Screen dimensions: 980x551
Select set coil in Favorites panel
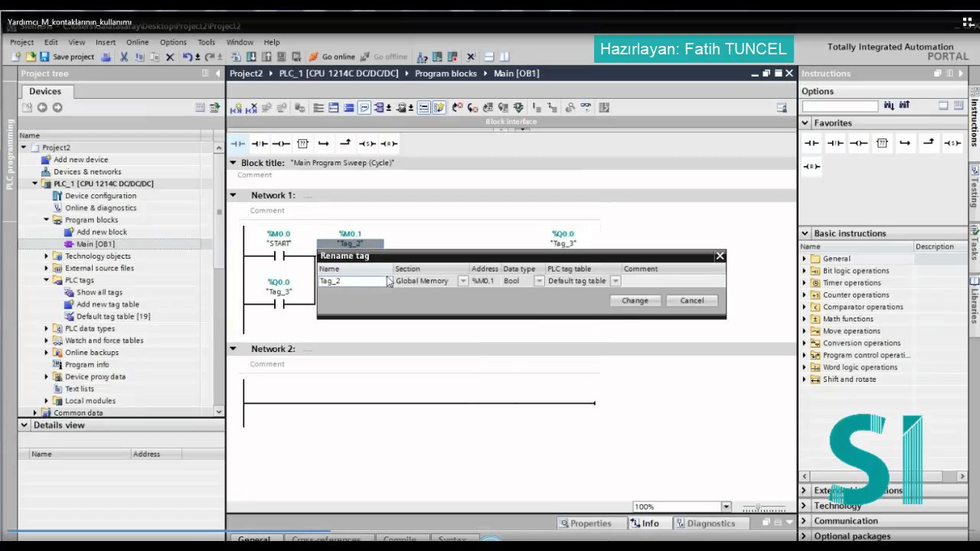click(x=952, y=143)
